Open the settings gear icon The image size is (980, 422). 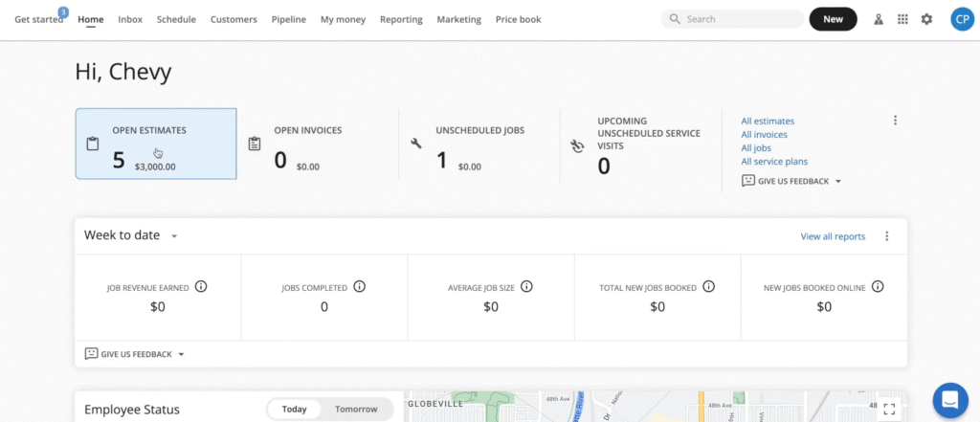(x=926, y=19)
